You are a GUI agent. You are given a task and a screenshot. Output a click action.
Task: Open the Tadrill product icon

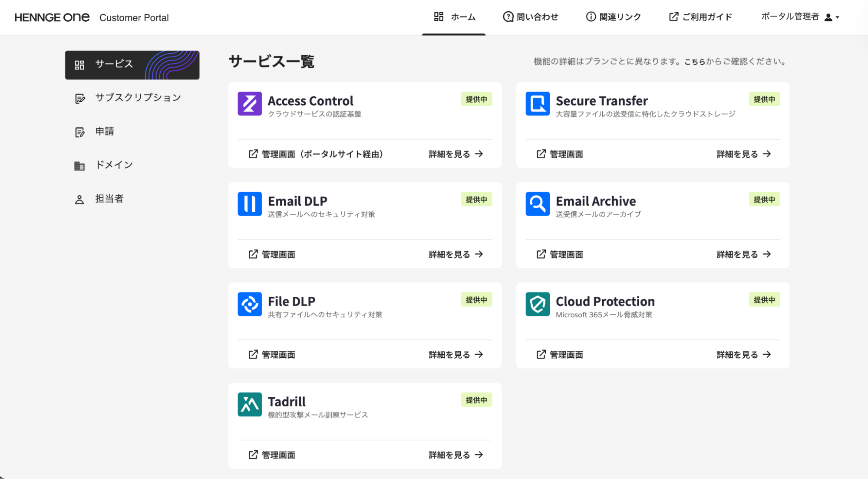[x=250, y=404]
